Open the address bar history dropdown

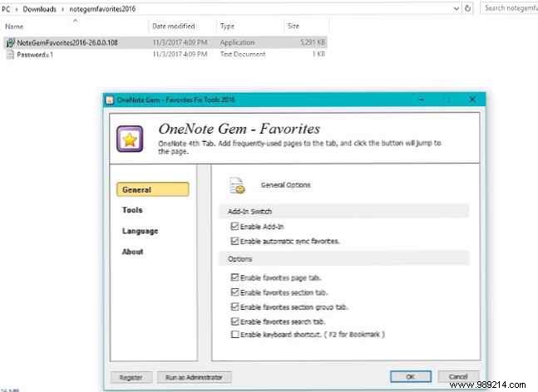(457, 8)
